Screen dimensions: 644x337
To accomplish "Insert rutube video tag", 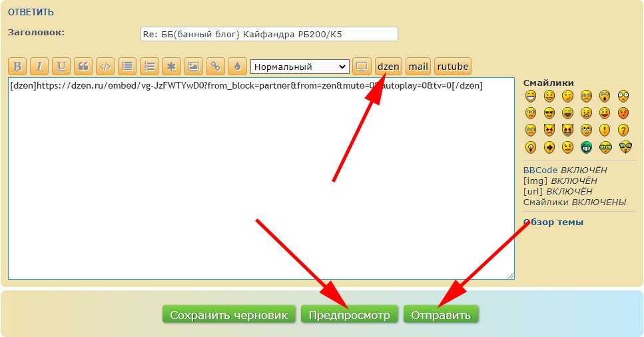I will 453,67.
